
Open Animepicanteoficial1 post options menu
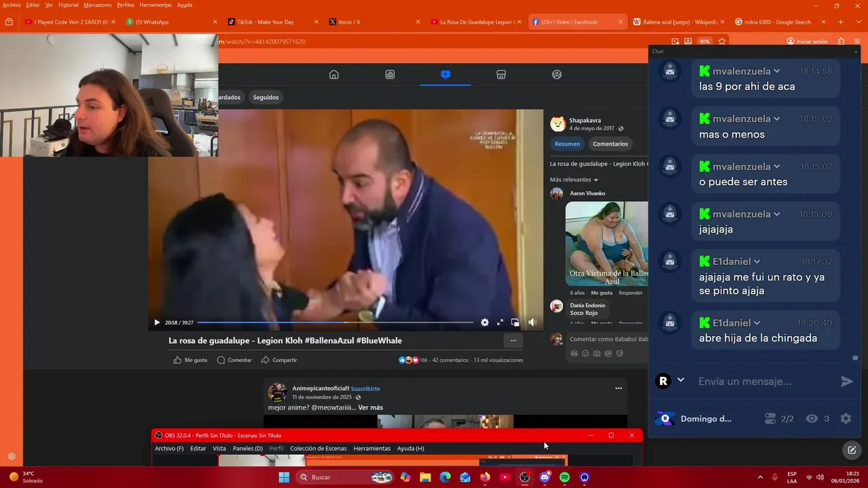[x=618, y=388]
